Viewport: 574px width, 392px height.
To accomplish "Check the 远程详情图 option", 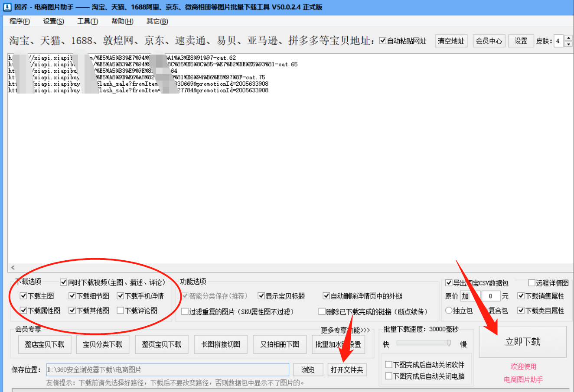I will pyautogui.click(x=532, y=282).
